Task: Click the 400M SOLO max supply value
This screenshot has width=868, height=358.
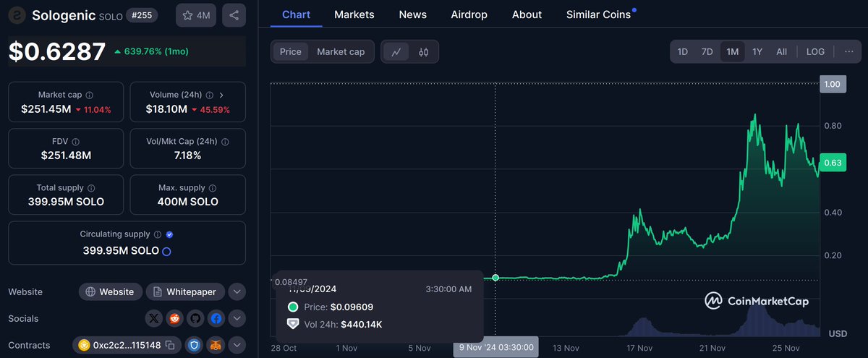Action: [187, 202]
